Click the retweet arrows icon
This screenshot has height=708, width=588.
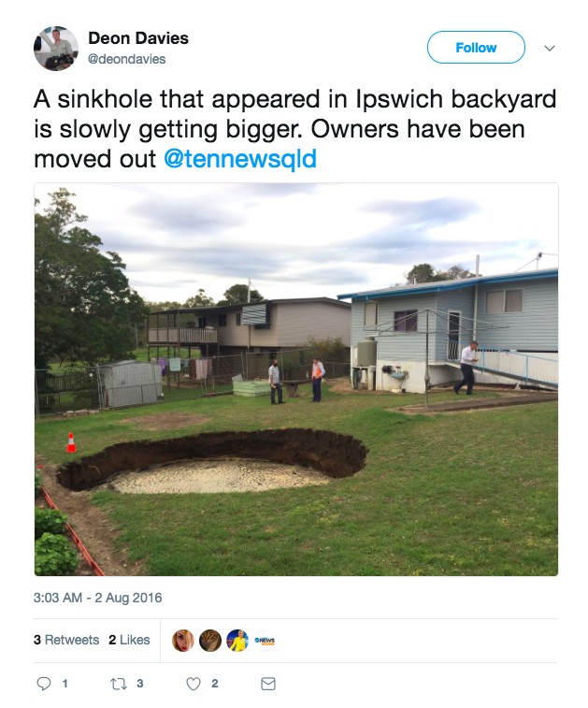point(119,684)
